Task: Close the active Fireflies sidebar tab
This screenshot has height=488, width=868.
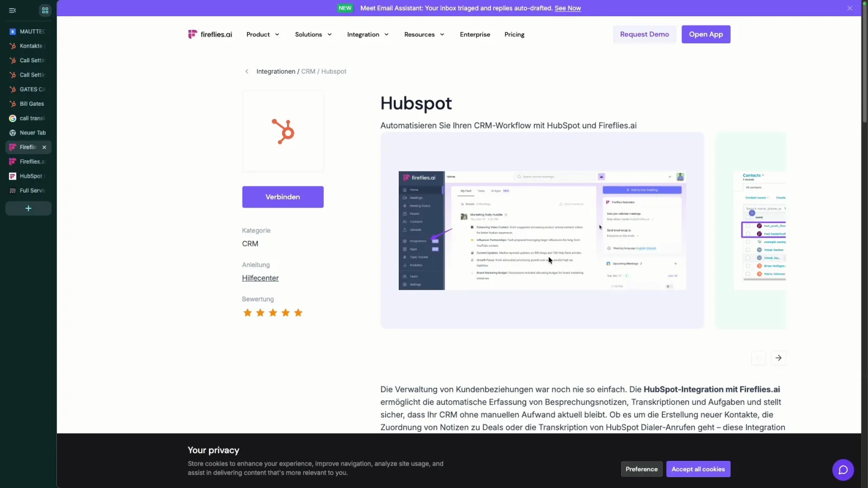Action: pos(44,147)
